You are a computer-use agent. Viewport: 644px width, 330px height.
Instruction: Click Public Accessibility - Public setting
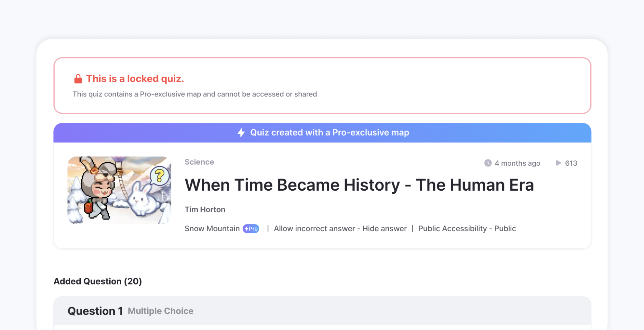coord(467,229)
